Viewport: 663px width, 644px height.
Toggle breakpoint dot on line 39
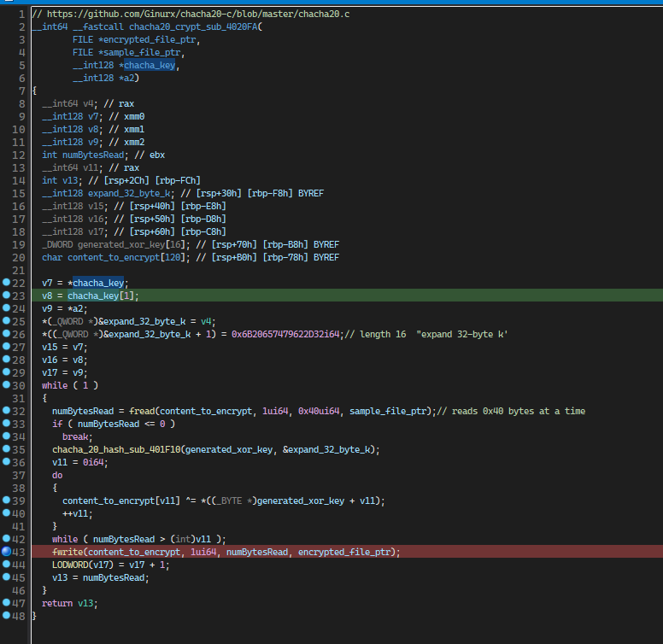[6, 500]
